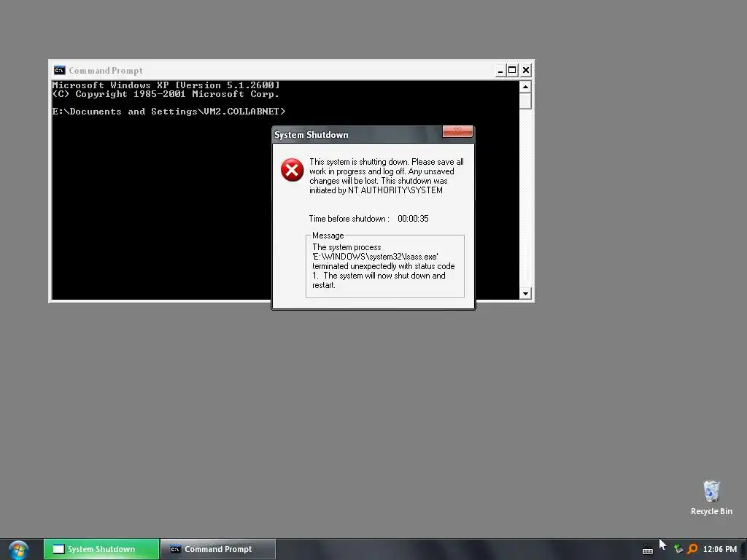Click the Start orb on the taskbar

18,550
